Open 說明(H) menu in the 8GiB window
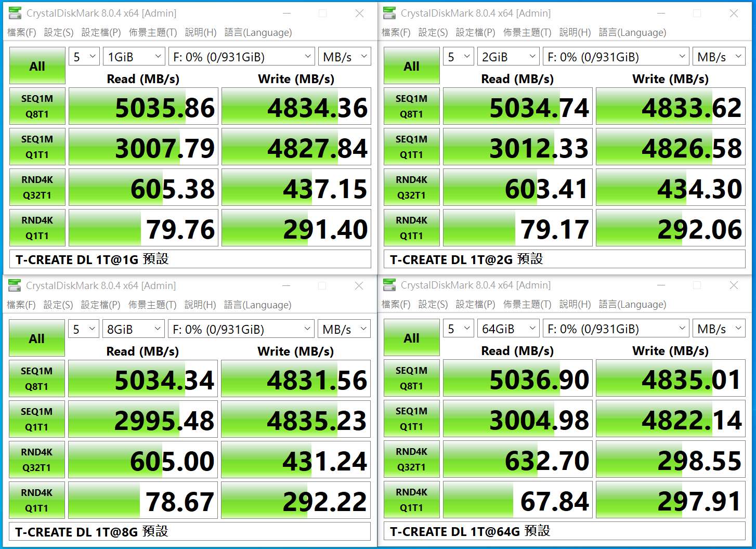756x549 pixels. pos(200,305)
